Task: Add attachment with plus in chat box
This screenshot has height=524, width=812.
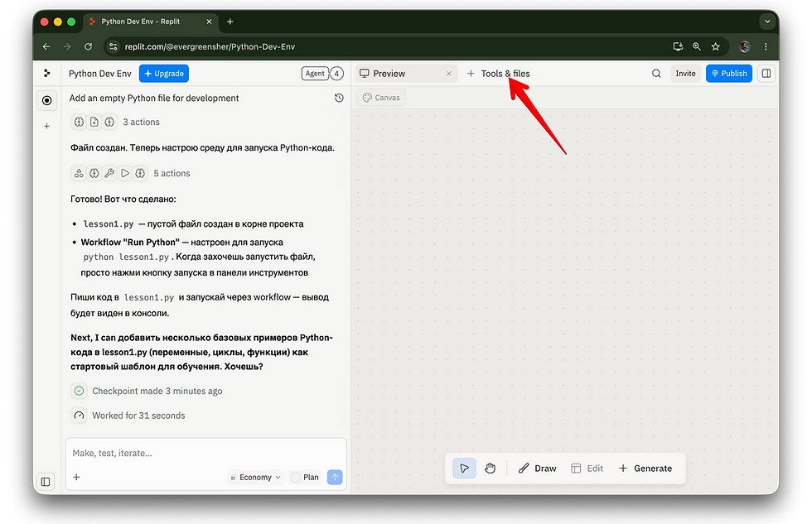Action: tap(76, 477)
